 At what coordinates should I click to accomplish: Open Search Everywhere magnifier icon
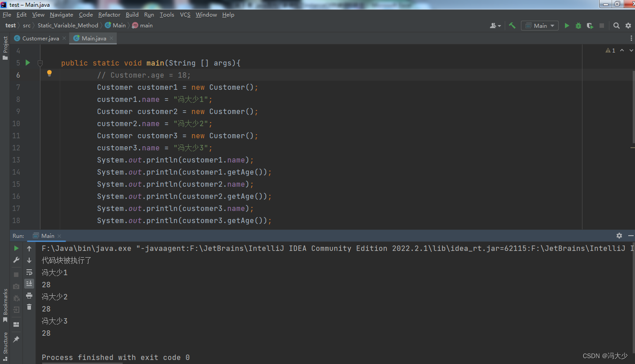coord(617,26)
